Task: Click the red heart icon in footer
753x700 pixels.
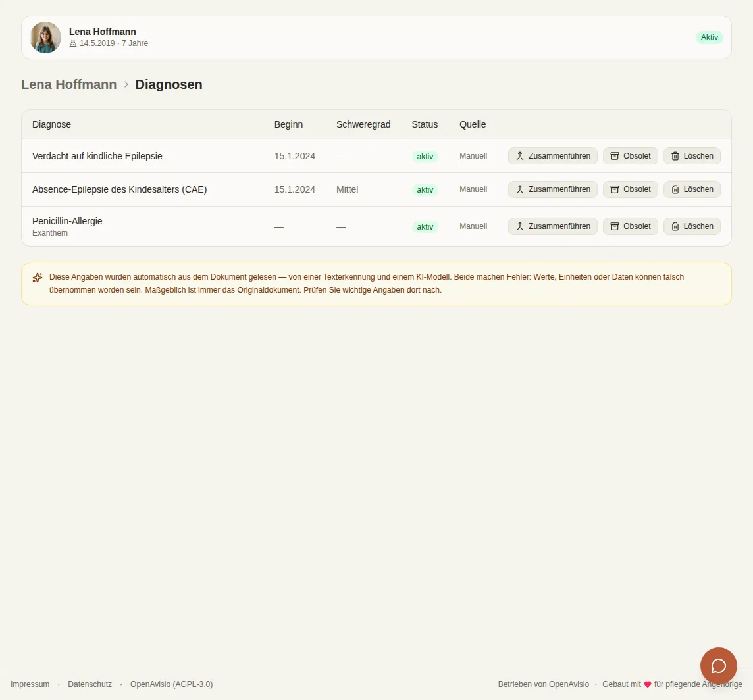Action: click(647, 684)
